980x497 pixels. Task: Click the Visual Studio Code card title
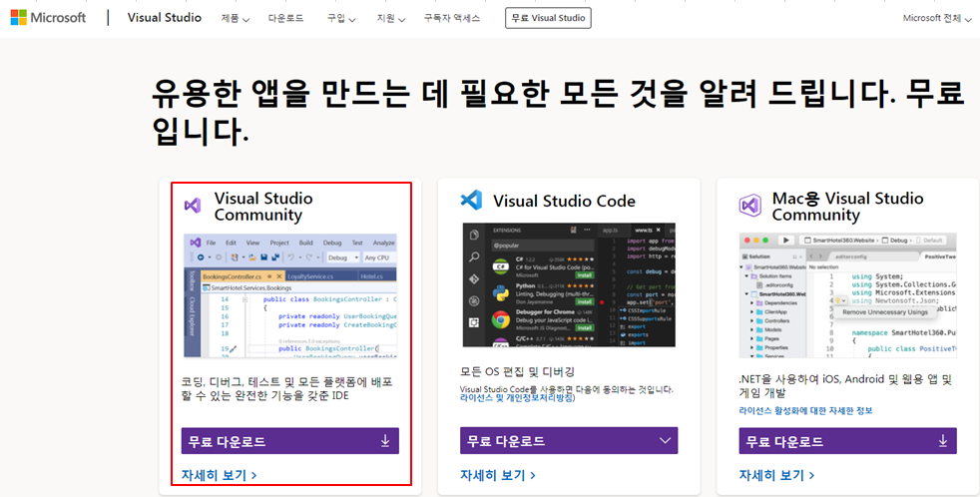(x=564, y=201)
